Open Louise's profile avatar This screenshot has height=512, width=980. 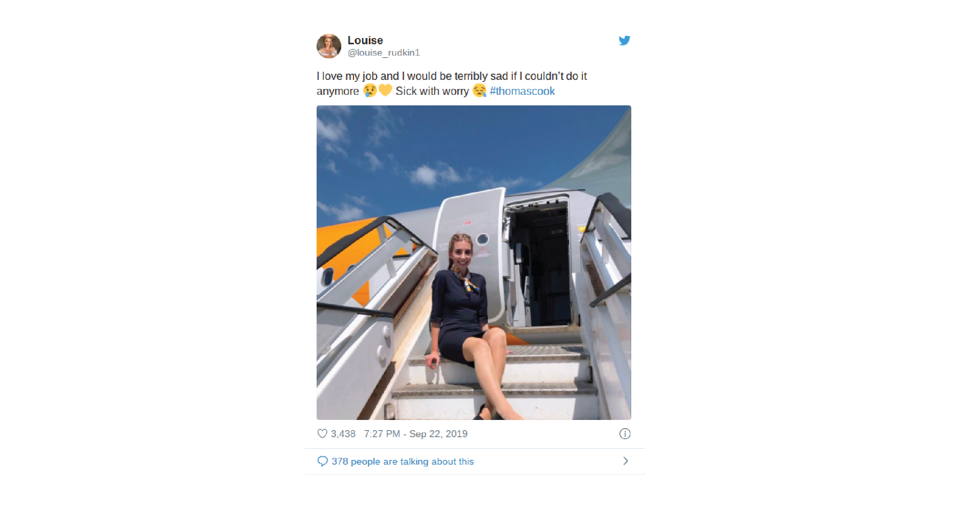click(329, 46)
